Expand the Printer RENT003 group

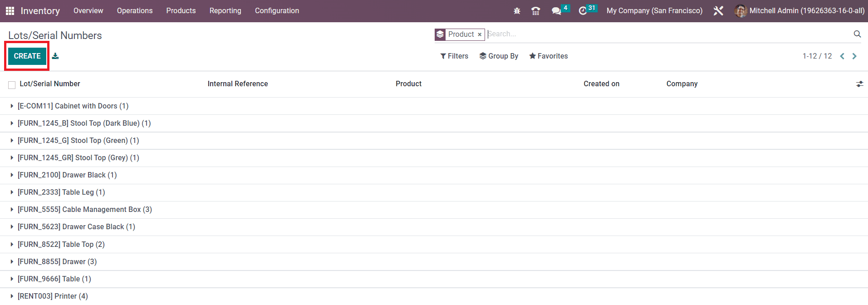click(53, 296)
